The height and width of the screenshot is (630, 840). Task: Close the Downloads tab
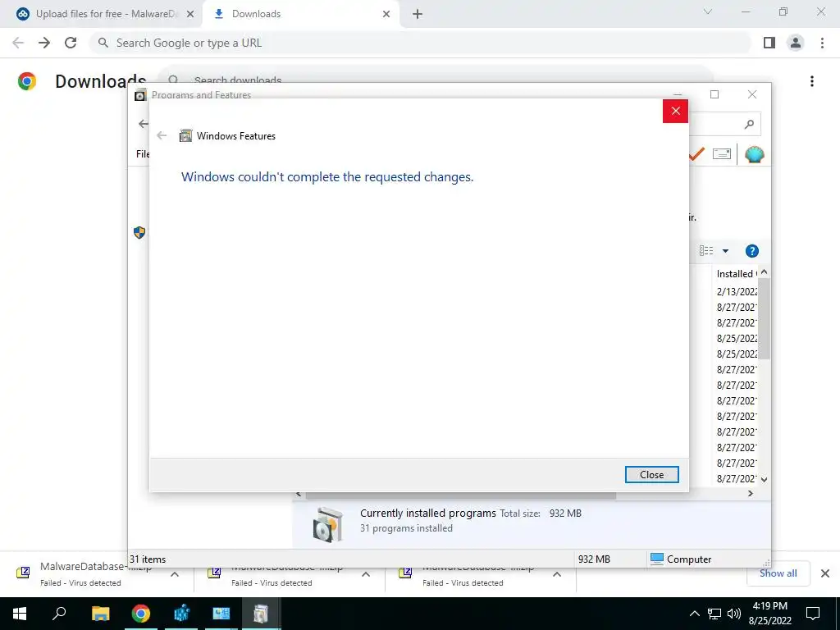pyautogui.click(x=386, y=14)
